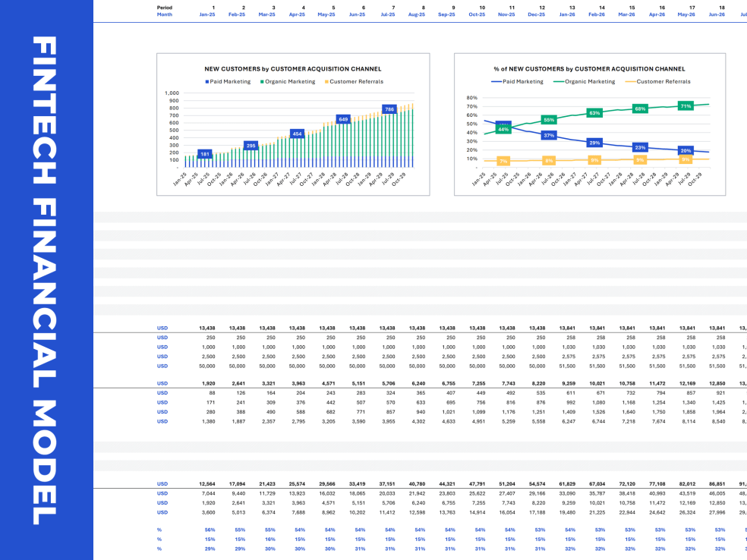Image resolution: width=747 pixels, height=560 pixels.
Task: Click the 1,000 y-axis label on bar chart
Action: pyautogui.click(x=172, y=93)
